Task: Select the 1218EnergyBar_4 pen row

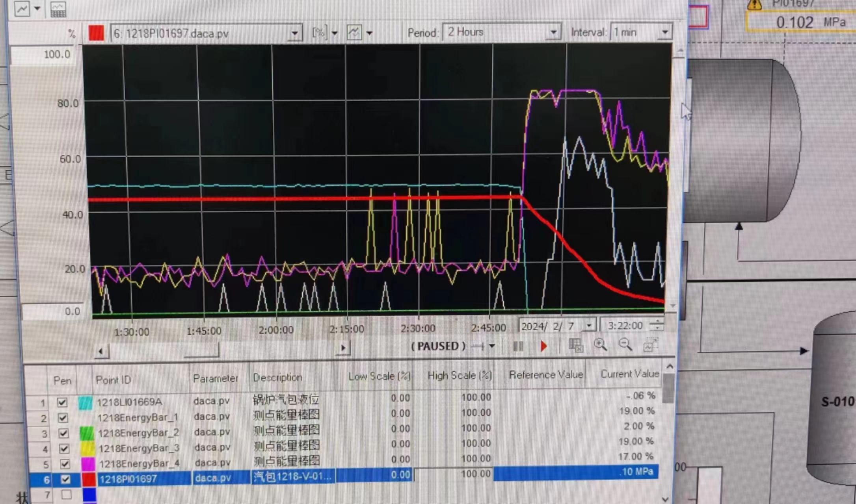Action: click(x=139, y=463)
